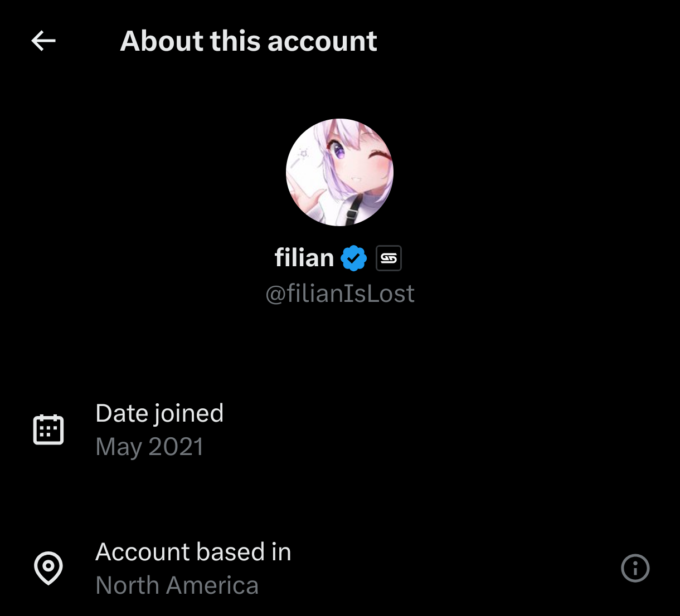680x616 pixels.
Task: Click the word America in location value
Action: (x=212, y=585)
